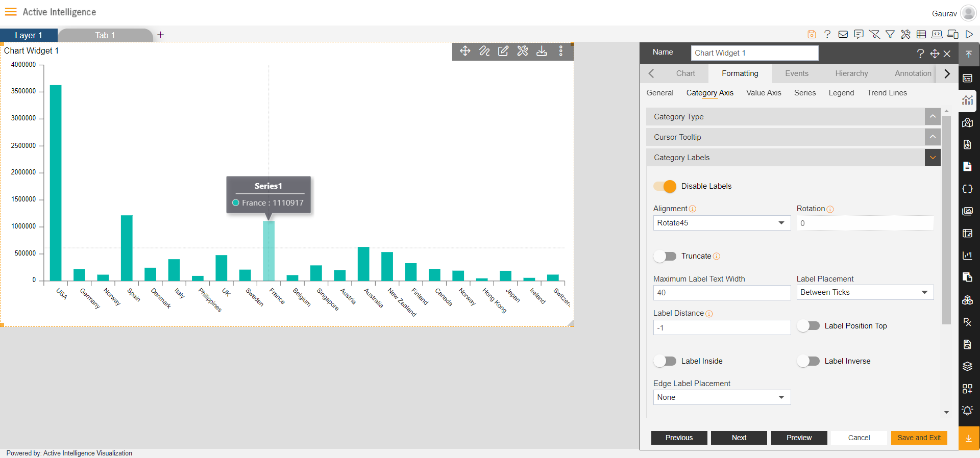Click the wrench tools icon in widget toolbar
The height and width of the screenshot is (458, 980).
click(523, 51)
